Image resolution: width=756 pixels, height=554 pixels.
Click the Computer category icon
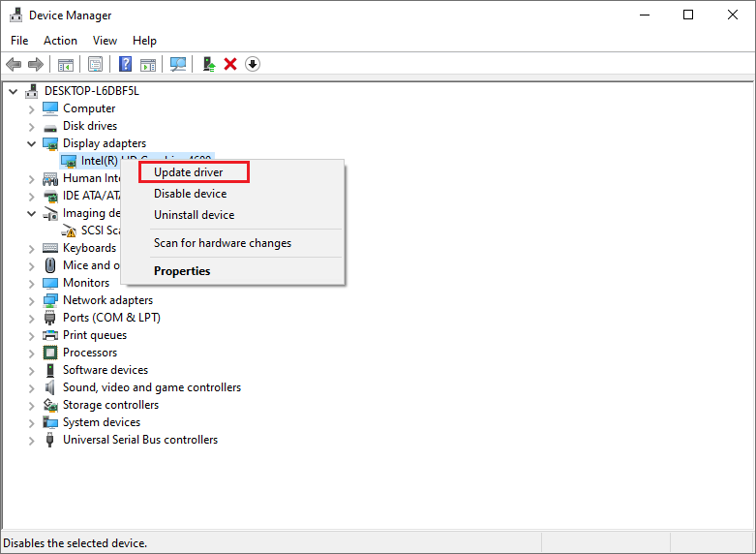point(50,108)
